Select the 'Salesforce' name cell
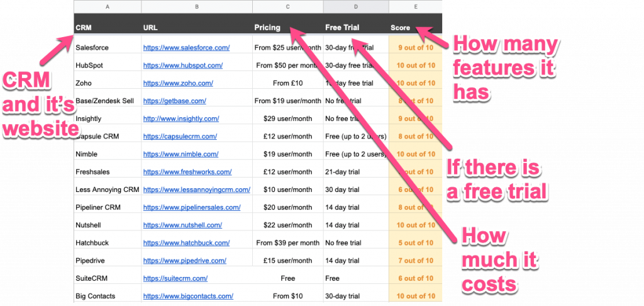Screen dimensions: 644x306 108,45
